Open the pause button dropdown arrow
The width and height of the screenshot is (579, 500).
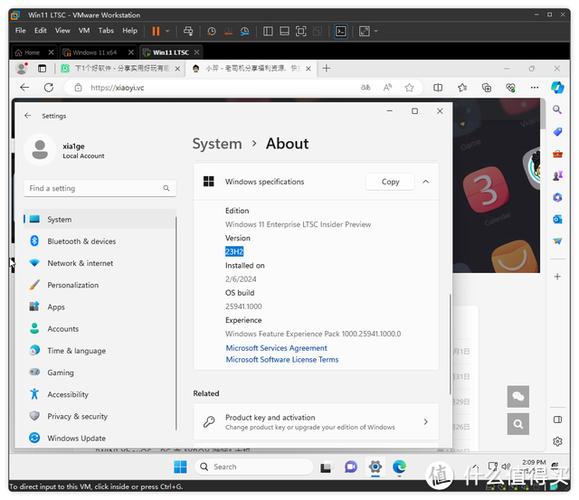(167, 31)
